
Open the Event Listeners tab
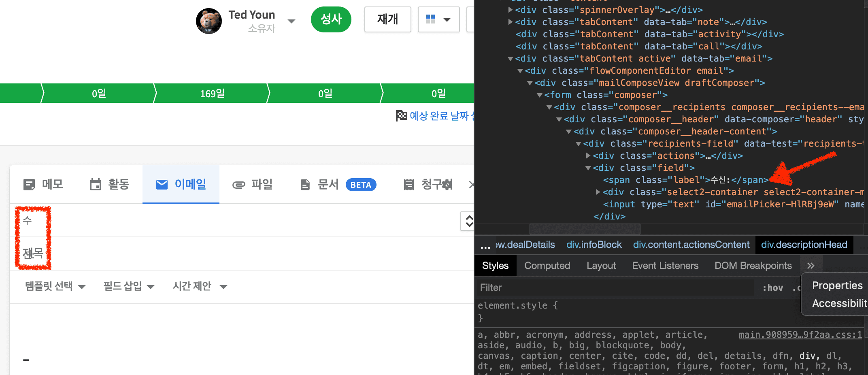tap(665, 266)
